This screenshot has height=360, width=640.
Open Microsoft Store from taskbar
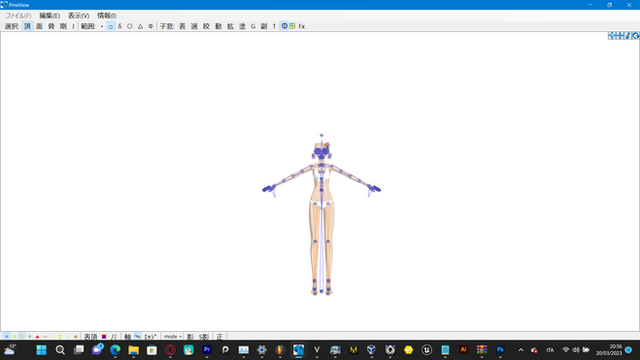[152, 350]
